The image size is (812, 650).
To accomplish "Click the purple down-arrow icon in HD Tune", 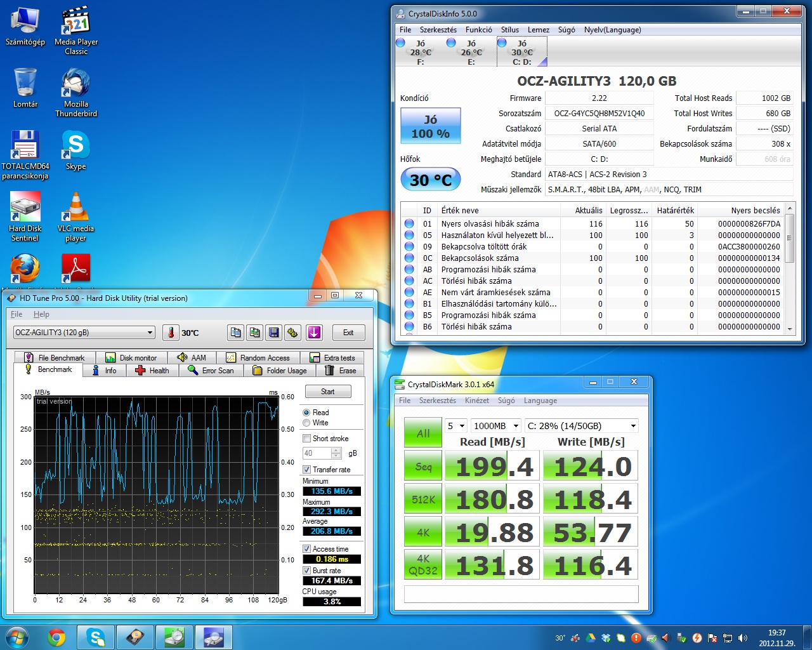I will [x=314, y=333].
